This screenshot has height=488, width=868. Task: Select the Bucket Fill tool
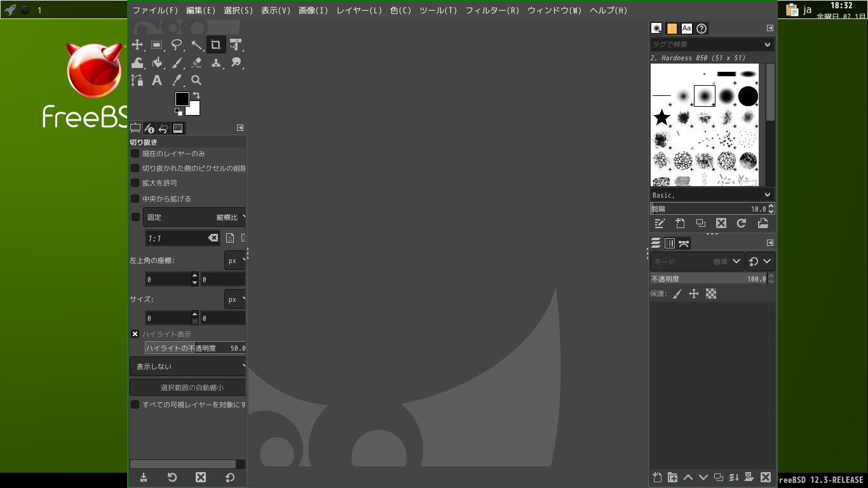[x=157, y=62]
